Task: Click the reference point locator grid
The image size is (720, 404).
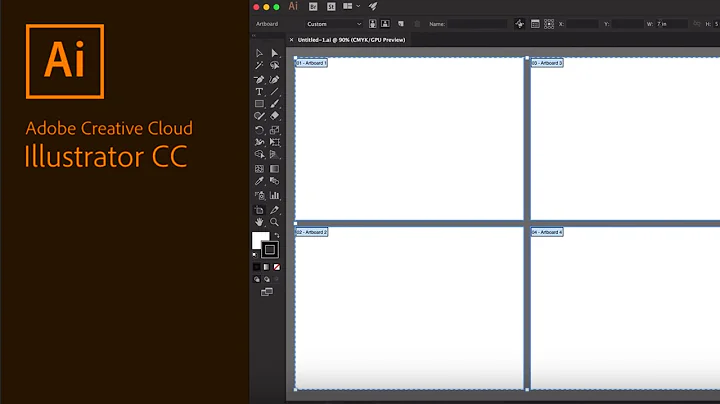Action: (549, 24)
